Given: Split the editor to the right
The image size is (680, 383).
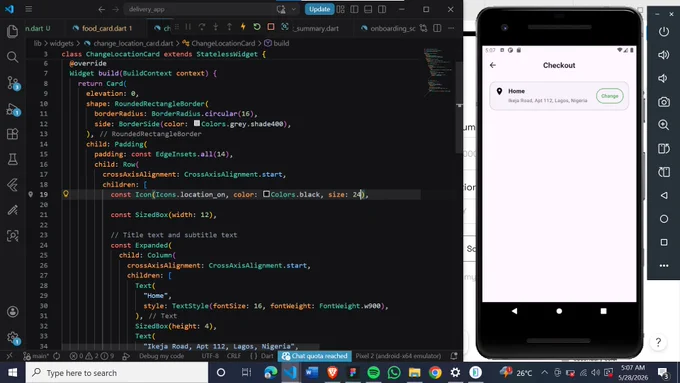Looking at the screenshot, I should [437, 28].
